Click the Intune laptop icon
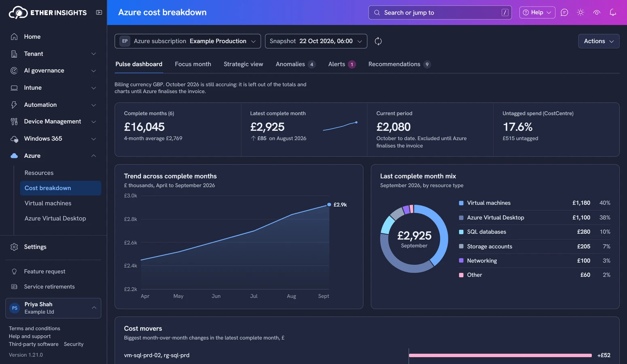The image size is (627, 364). 14,88
